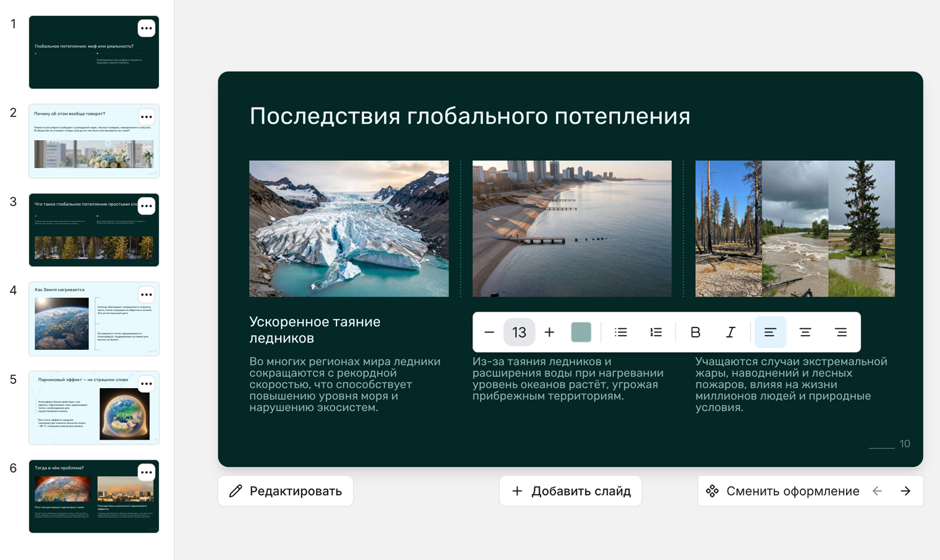940x560 pixels.
Task: Click the minus icon to decrease font size
Action: click(489, 332)
